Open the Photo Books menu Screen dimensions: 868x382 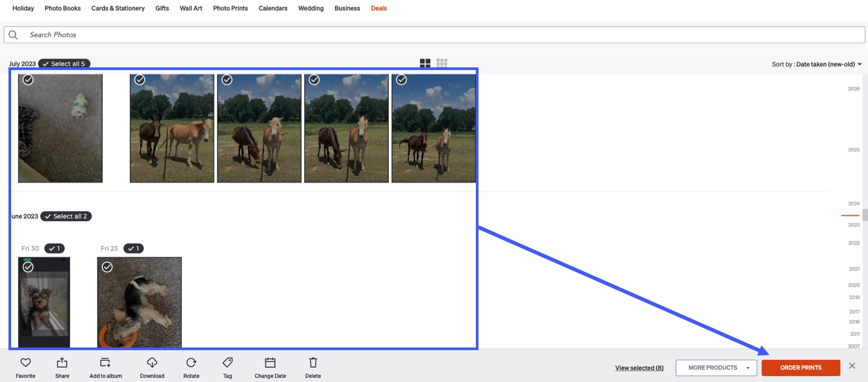pyautogui.click(x=63, y=8)
